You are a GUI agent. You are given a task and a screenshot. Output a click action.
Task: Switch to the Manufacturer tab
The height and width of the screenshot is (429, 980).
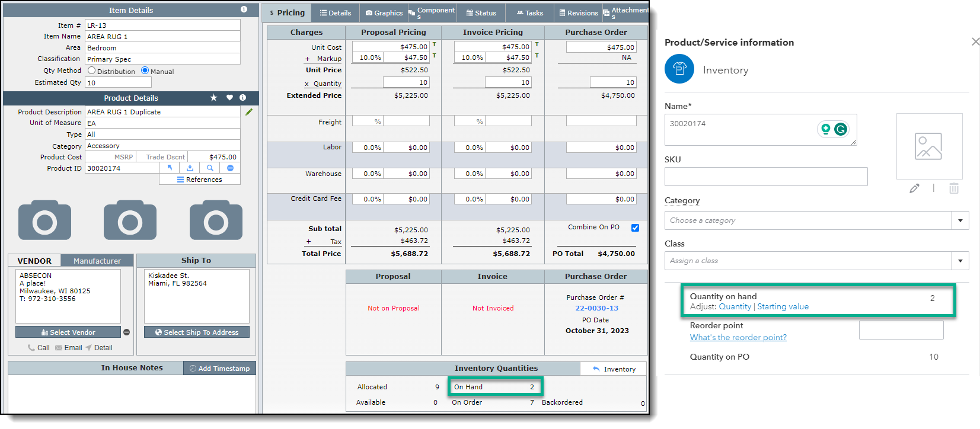pos(97,261)
